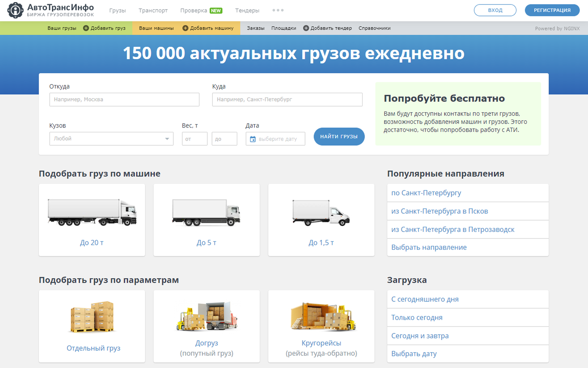Viewport: 588px width, 368px height.
Task: Focus the Откуда origin input field
Action: [124, 100]
